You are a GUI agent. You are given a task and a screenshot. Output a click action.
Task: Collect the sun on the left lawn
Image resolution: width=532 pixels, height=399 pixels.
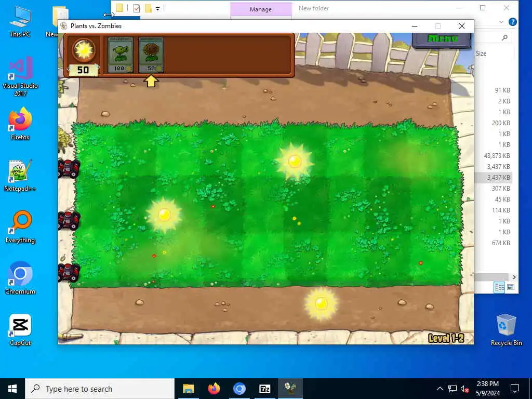[x=164, y=215]
